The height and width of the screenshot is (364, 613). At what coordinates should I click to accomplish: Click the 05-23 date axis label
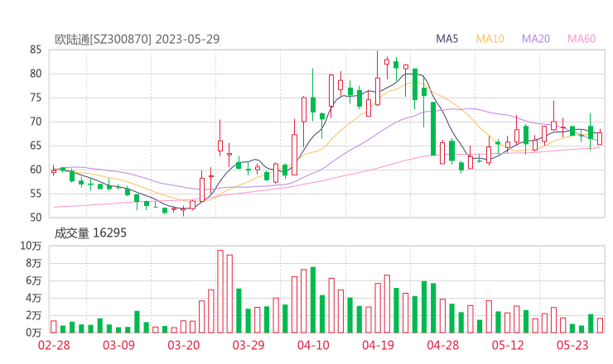pos(572,345)
